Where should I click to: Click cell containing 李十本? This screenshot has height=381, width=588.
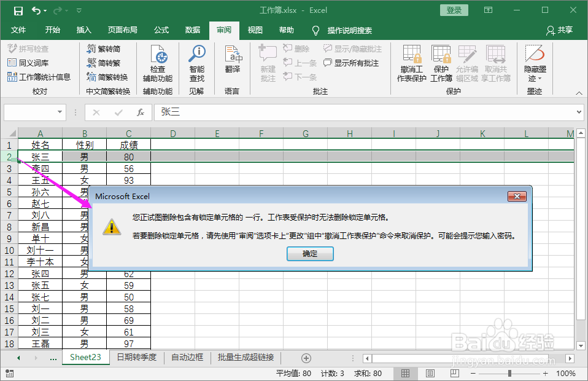(40, 262)
